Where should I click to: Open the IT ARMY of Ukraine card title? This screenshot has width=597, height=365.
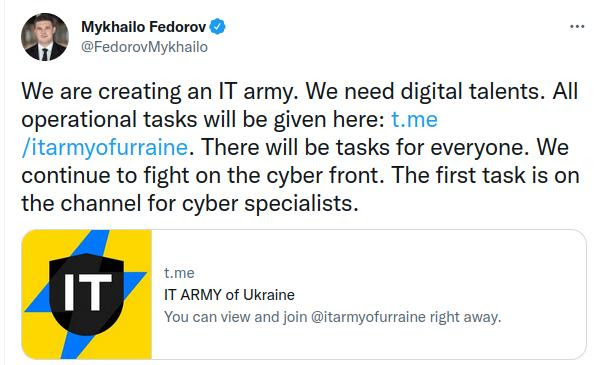click(x=229, y=295)
